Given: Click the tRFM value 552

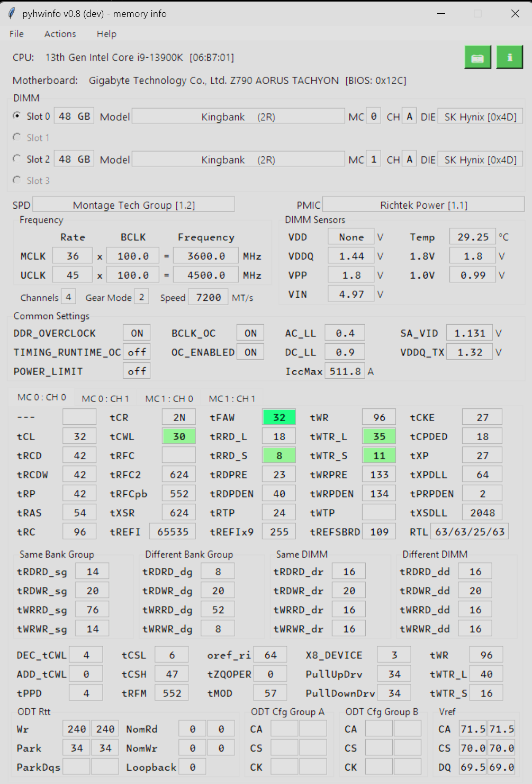Looking at the screenshot, I should [172, 693].
